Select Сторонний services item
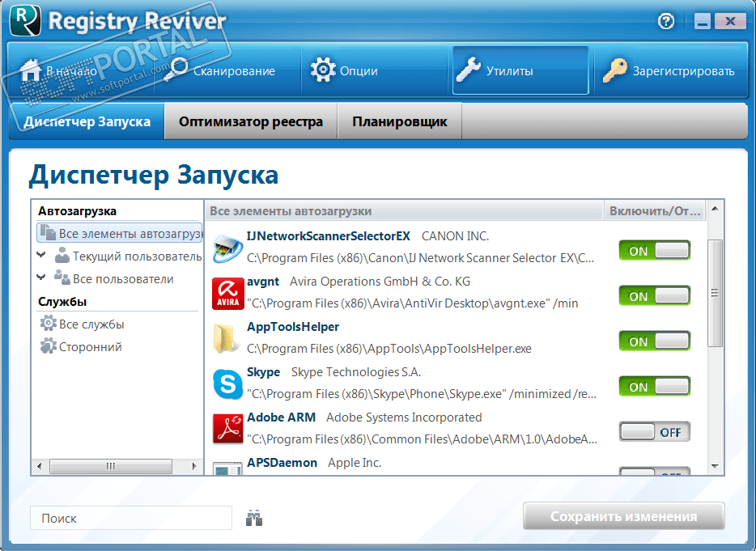 [80, 346]
